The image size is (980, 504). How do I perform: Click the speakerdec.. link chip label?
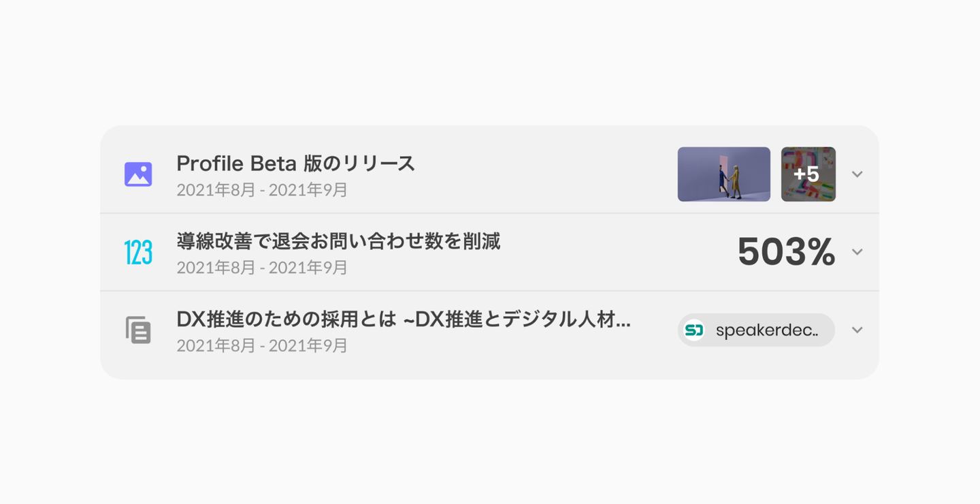pos(766,331)
